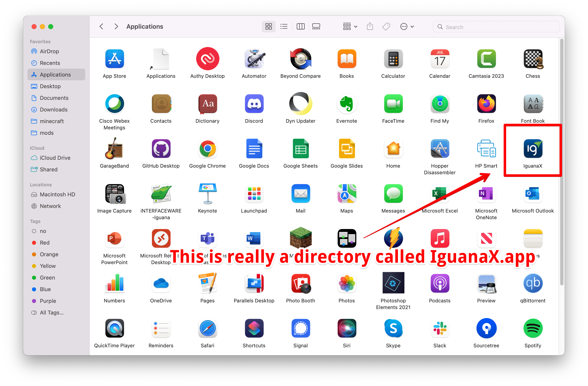This screenshot has width=588, height=386.
Task: Open iCloud Drive from sidebar
Action: click(x=55, y=158)
